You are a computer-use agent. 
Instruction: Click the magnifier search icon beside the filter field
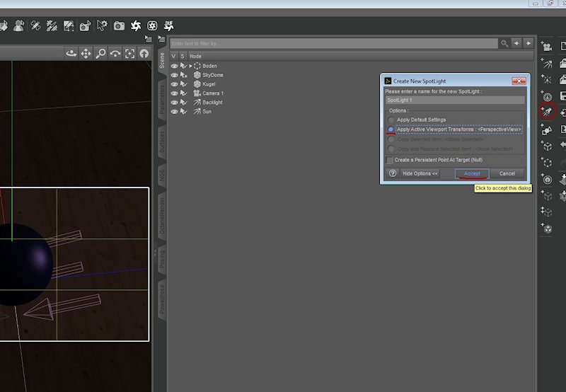[504, 44]
